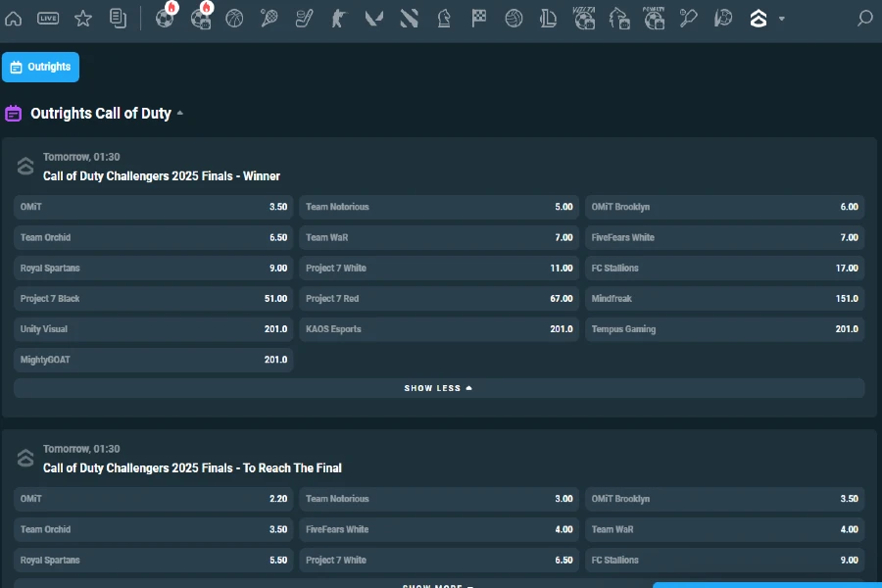Click the bet slip copy icon

tap(119, 18)
